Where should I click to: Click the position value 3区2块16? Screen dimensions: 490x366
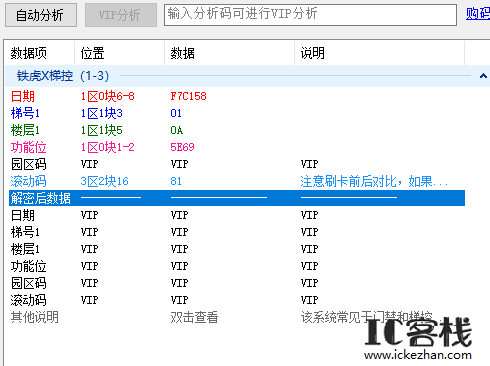(x=104, y=181)
